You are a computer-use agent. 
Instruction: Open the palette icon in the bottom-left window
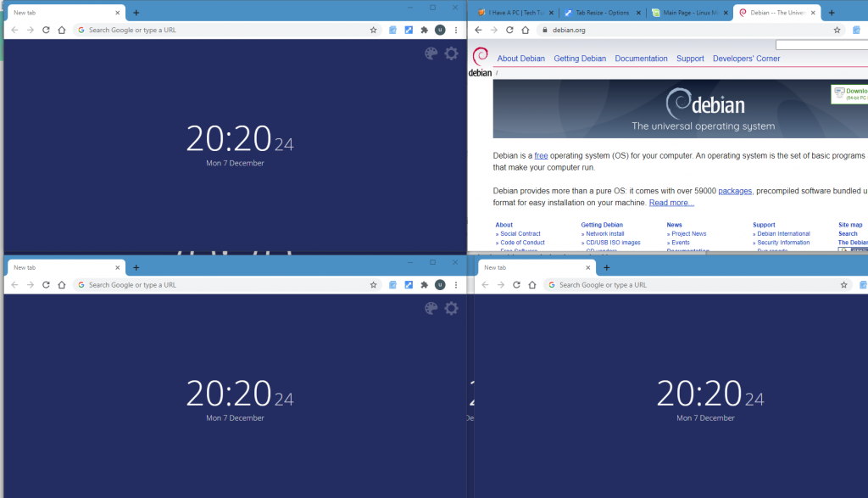pos(431,309)
